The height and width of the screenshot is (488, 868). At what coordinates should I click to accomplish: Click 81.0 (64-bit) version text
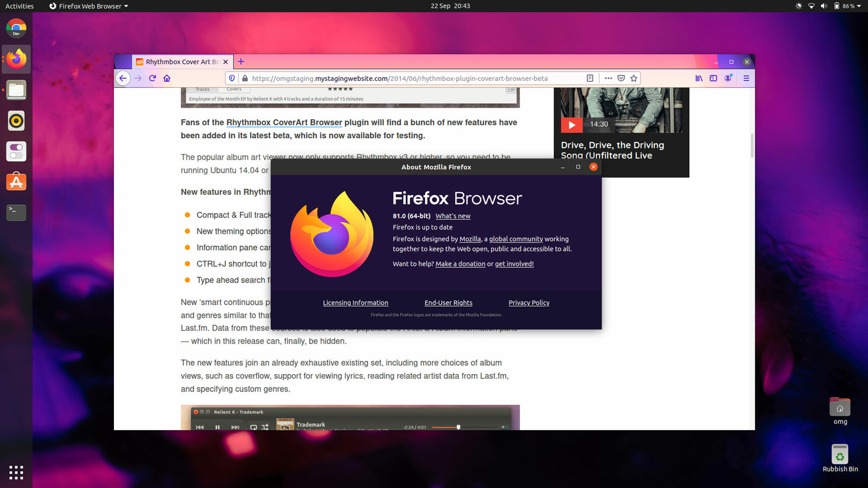pos(411,216)
